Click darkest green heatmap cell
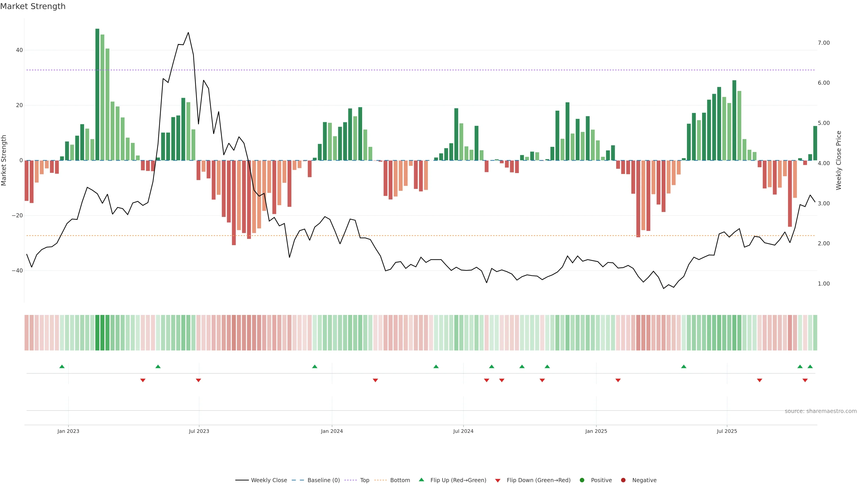This screenshot has height=488, width=868. 97,333
